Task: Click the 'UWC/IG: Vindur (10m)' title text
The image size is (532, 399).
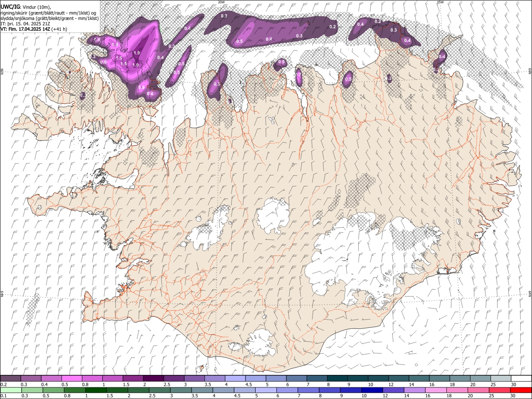Action: 25,7
